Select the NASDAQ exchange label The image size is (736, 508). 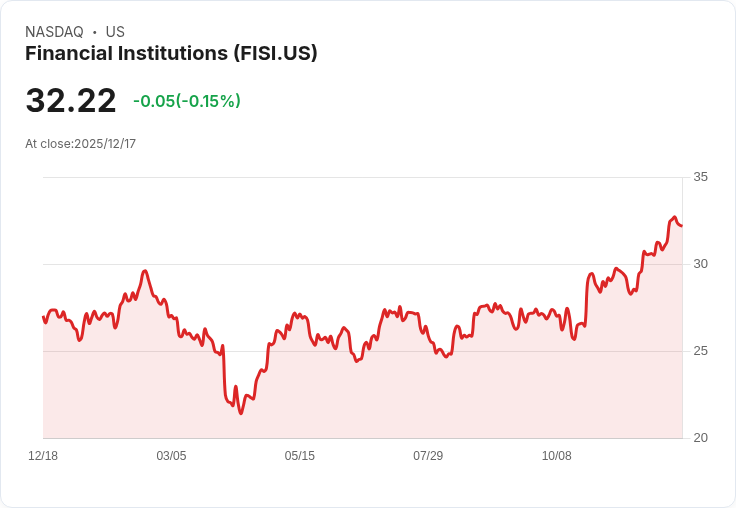(54, 32)
